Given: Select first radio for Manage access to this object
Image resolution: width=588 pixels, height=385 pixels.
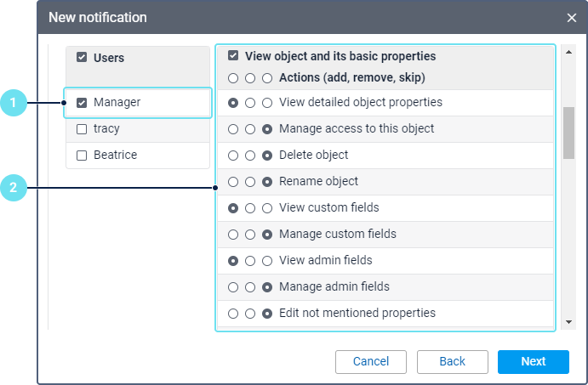Looking at the screenshot, I should (x=233, y=129).
